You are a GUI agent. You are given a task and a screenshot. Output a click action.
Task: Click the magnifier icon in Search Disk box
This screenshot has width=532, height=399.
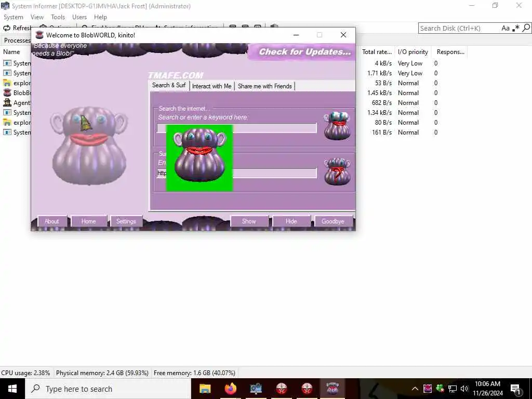(x=526, y=28)
